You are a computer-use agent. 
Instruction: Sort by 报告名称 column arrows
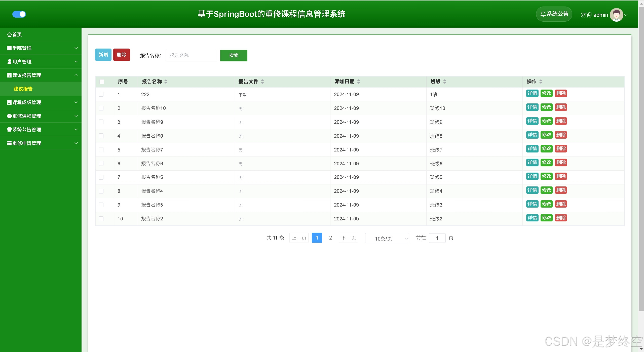pyautogui.click(x=166, y=82)
